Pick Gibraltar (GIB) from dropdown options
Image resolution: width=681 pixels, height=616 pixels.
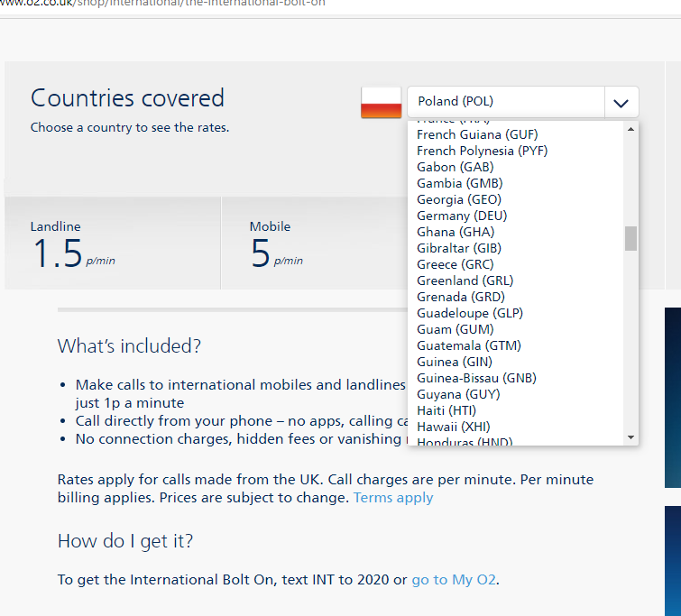point(459,248)
